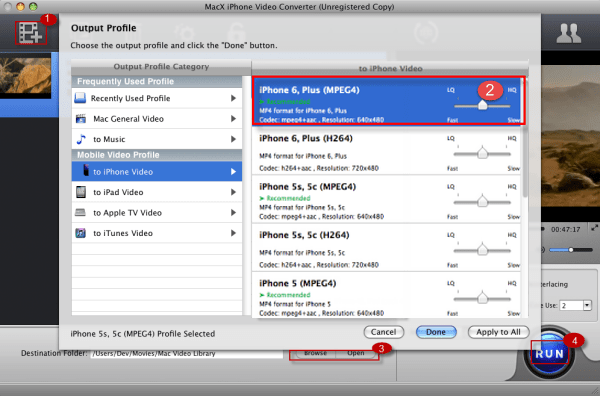The width and height of the screenshot is (600, 396).
Task: Select the iPhone 5 (MPEG4) profile
Action: [x=386, y=295]
